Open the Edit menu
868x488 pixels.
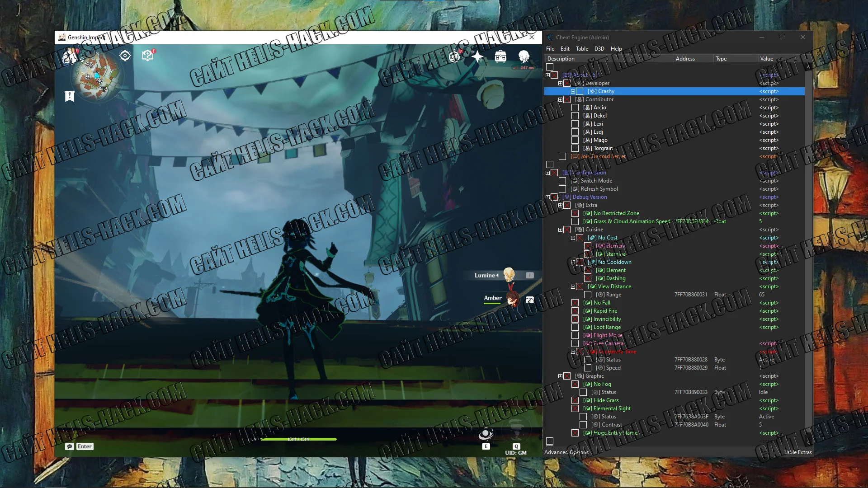[565, 49]
